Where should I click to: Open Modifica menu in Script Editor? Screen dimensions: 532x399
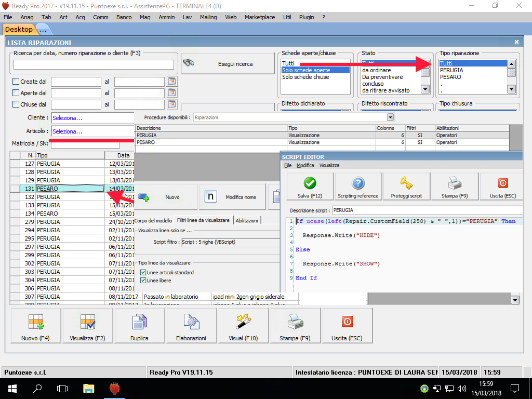tap(305, 165)
